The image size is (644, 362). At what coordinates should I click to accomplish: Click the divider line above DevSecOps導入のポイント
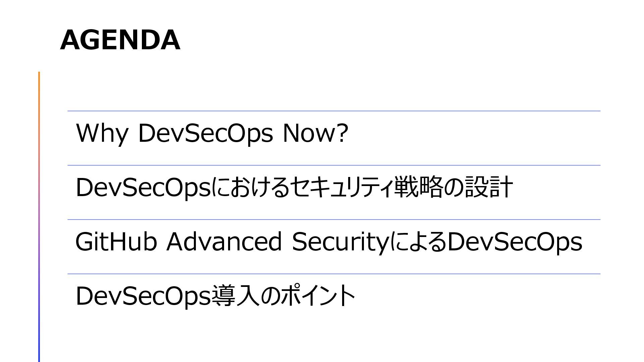click(334, 274)
